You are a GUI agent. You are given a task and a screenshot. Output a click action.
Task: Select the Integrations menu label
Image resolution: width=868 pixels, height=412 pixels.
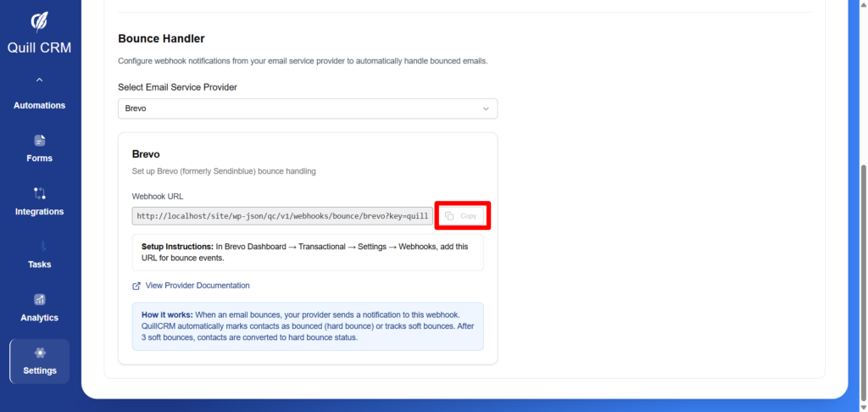pos(39,211)
